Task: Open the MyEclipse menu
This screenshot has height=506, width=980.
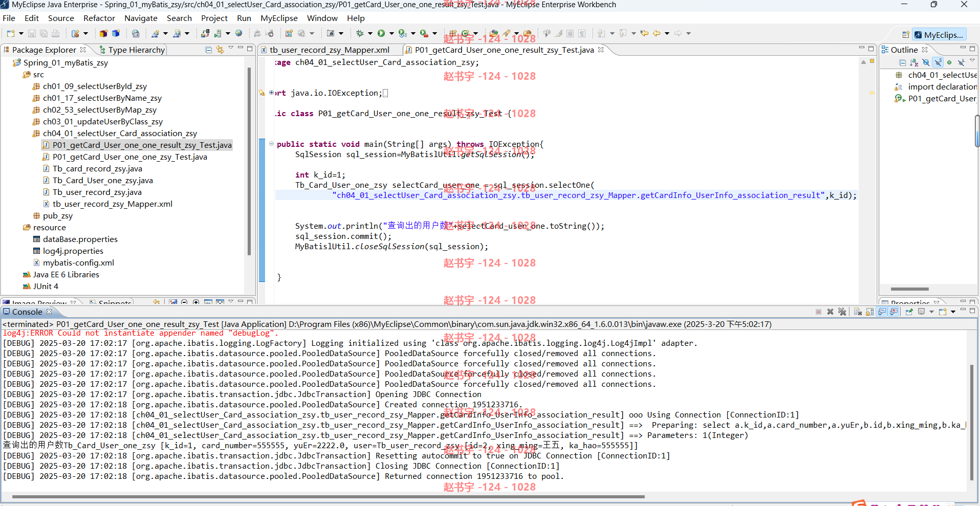Action: point(279,18)
